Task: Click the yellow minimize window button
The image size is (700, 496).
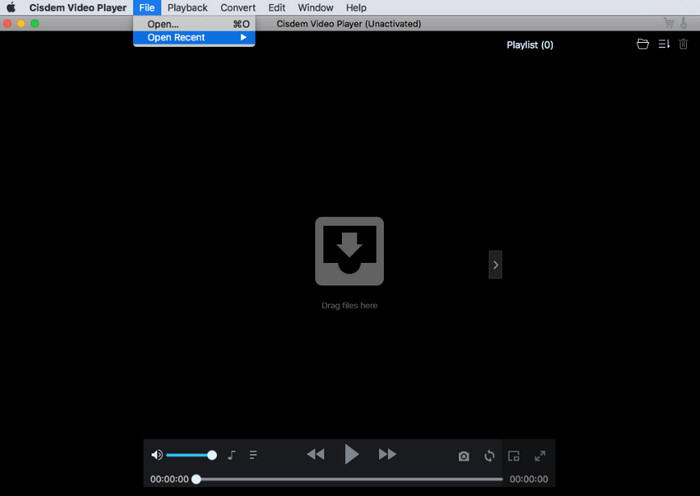Action: click(x=21, y=24)
